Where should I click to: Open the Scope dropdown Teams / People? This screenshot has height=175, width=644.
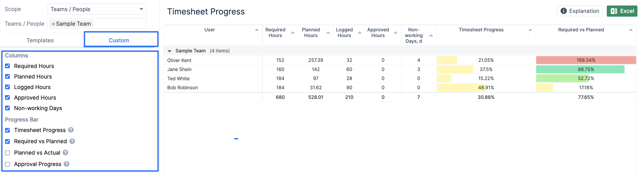tap(97, 9)
